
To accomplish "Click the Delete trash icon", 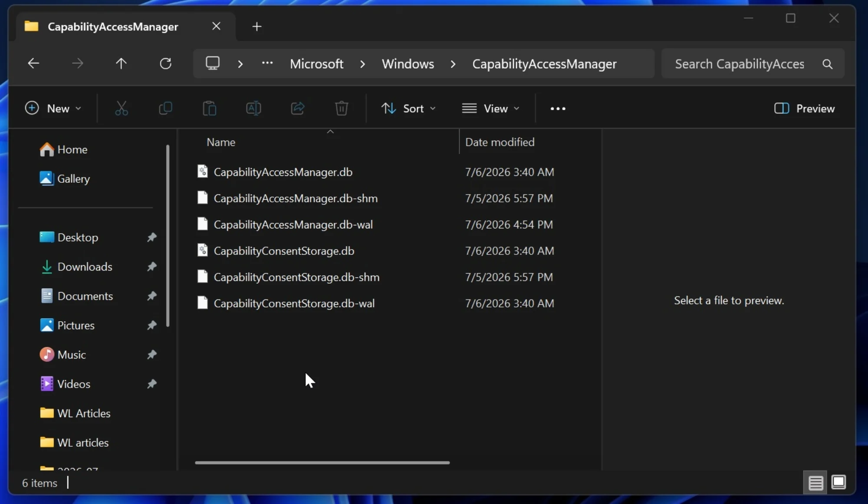I will click(342, 108).
